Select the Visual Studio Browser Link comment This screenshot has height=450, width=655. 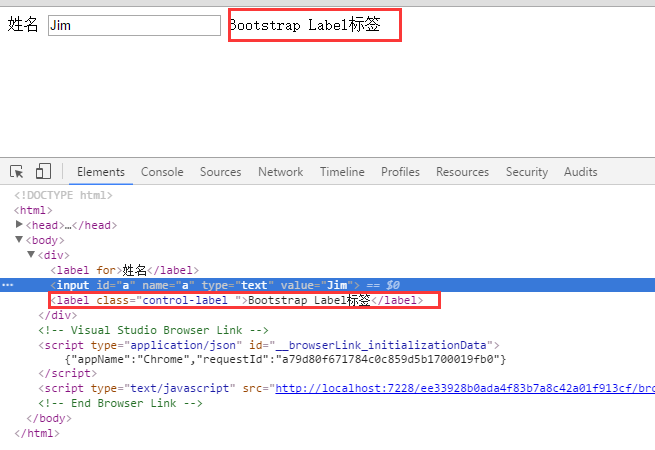tap(153, 330)
